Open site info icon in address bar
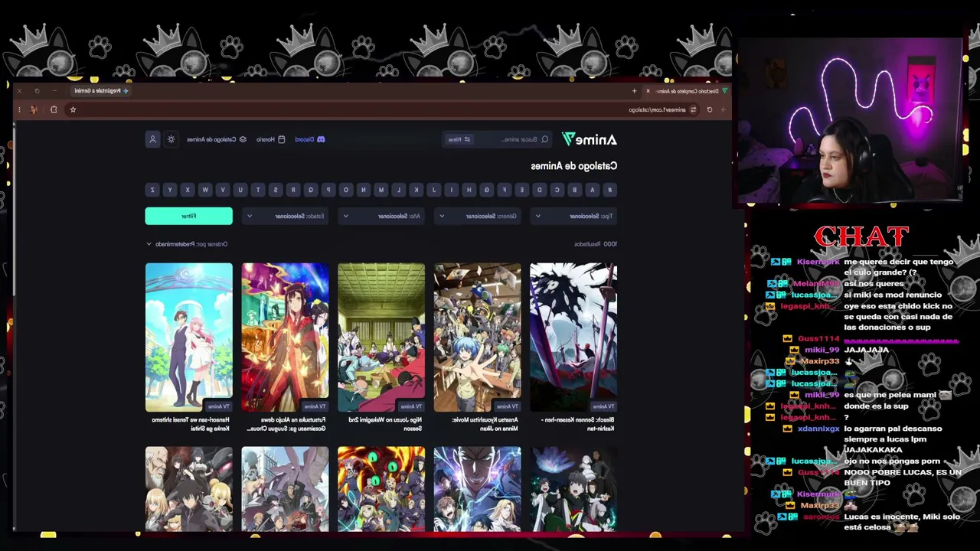 (x=693, y=109)
